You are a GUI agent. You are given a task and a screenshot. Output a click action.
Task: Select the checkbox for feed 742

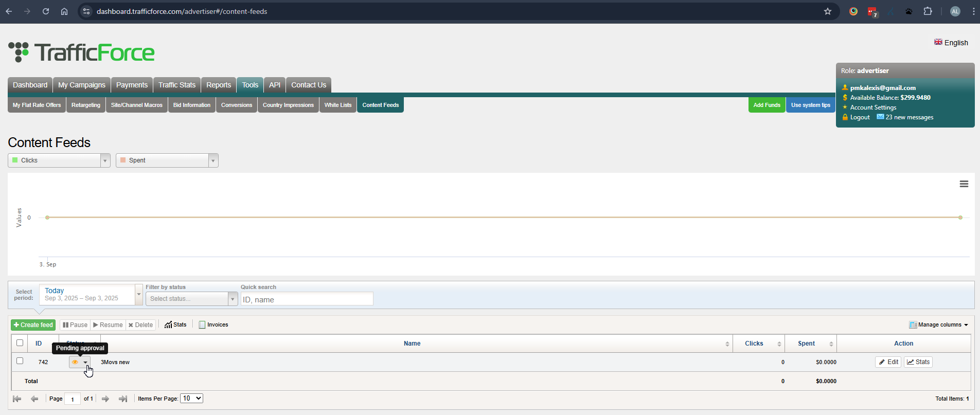pos(20,361)
